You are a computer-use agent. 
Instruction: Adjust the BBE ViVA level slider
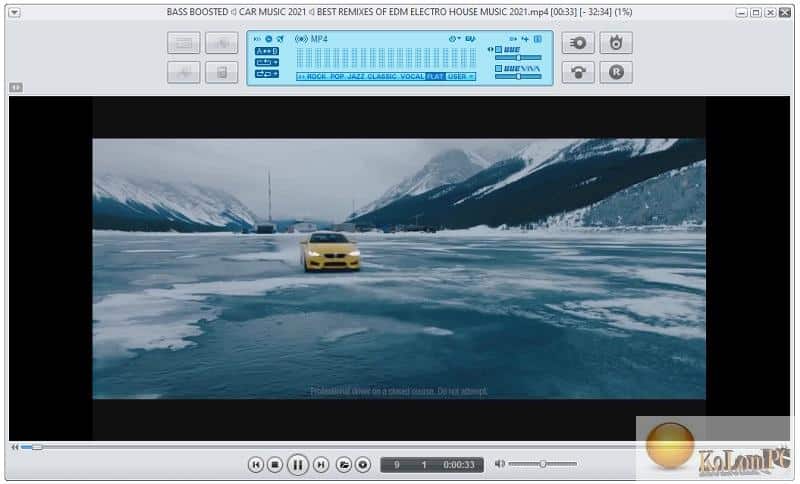pos(518,77)
